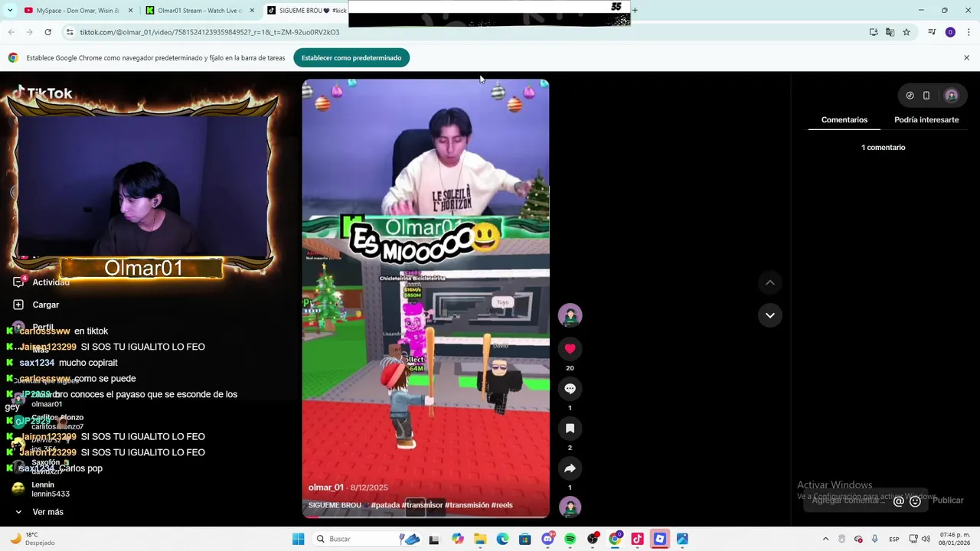Open File Explorer from taskbar

click(480, 539)
